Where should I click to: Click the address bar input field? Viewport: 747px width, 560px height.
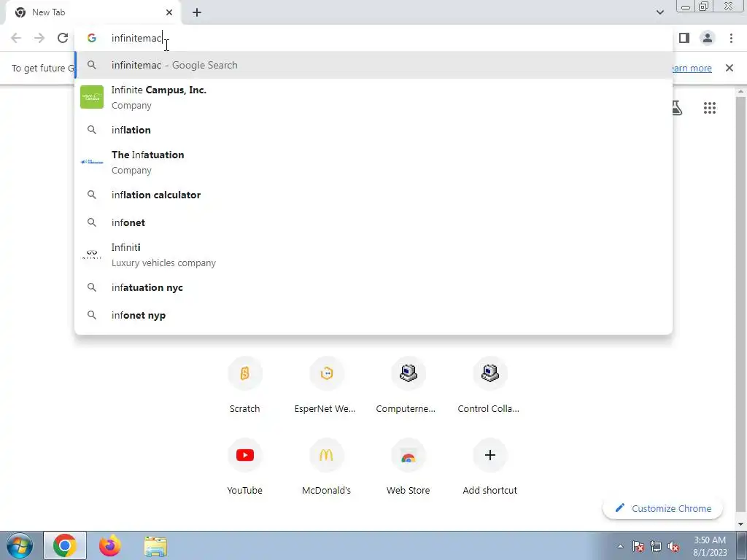click(x=373, y=38)
